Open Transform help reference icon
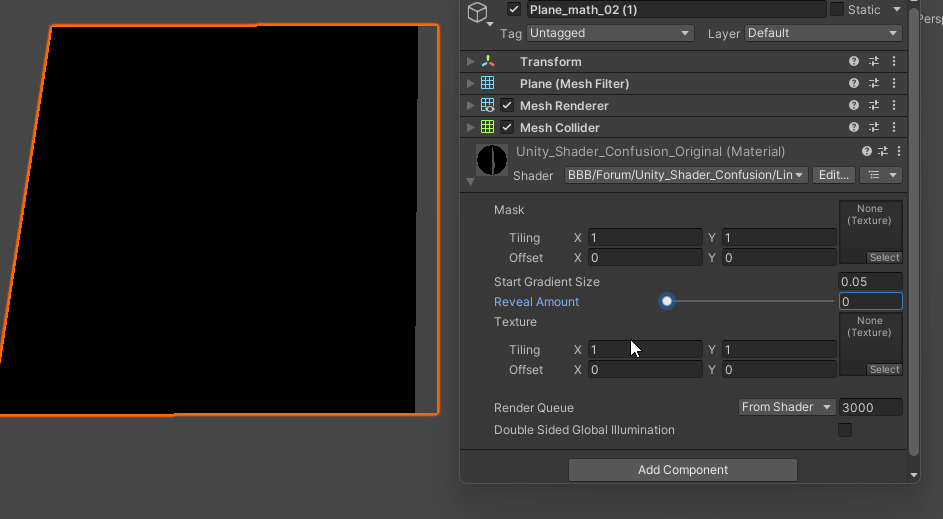 (853, 61)
